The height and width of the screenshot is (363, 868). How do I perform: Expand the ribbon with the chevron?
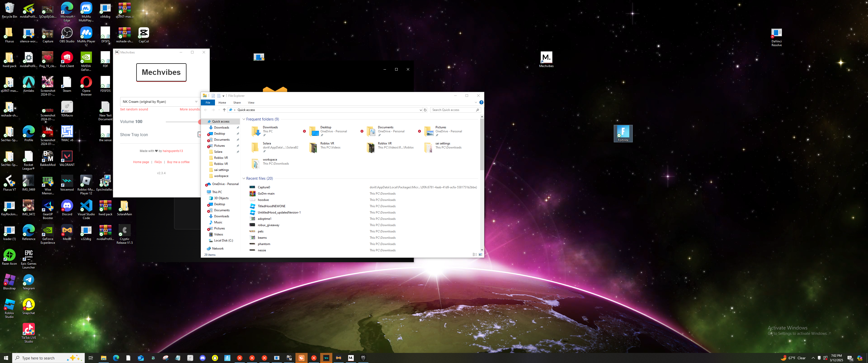pos(475,102)
